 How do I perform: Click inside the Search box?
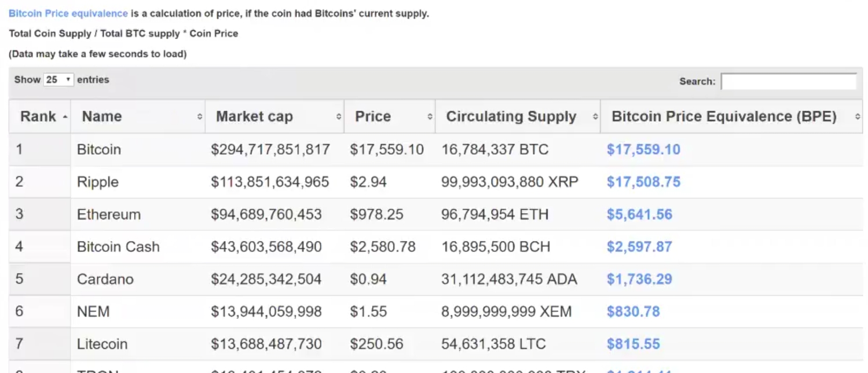point(788,81)
